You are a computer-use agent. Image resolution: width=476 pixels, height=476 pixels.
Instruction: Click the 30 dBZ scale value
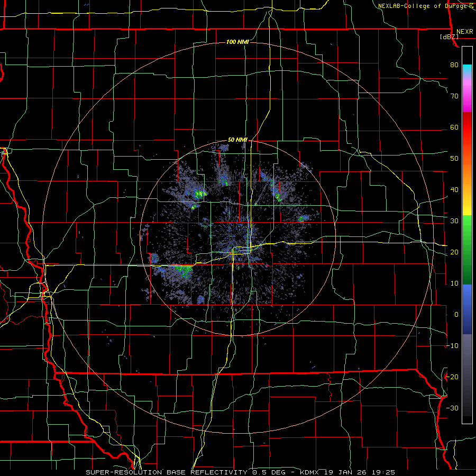click(x=454, y=221)
